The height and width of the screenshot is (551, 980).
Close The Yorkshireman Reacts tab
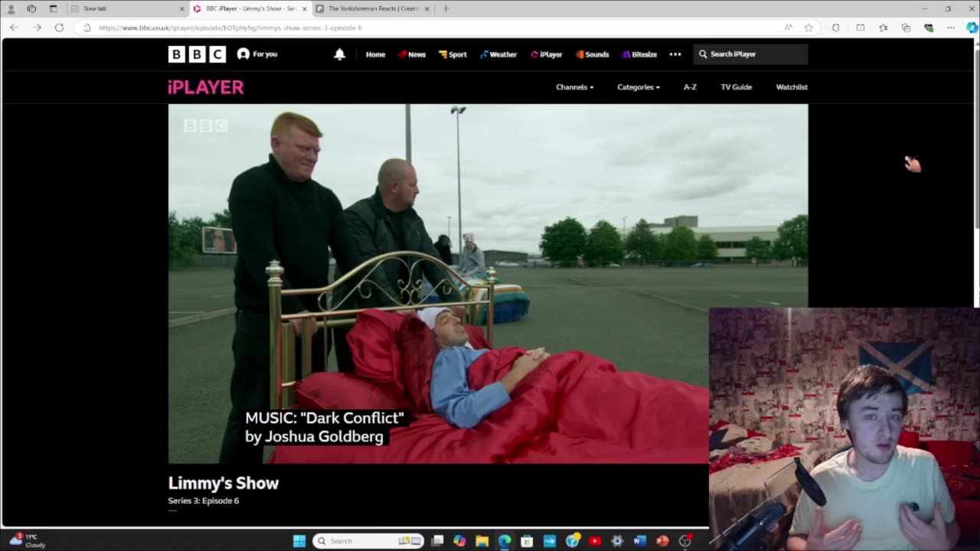click(x=427, y=8)
